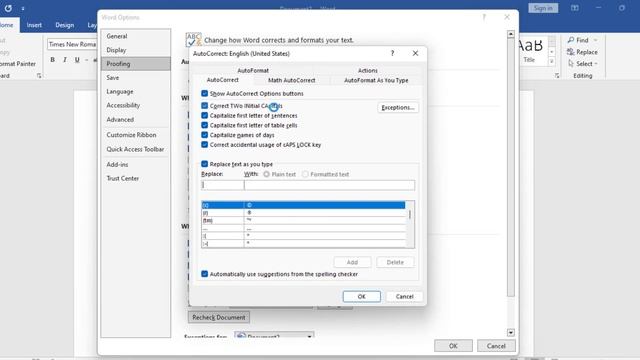Click the With text input field
The height and width of the screenshot is (360, 640).
pos(329,185)
